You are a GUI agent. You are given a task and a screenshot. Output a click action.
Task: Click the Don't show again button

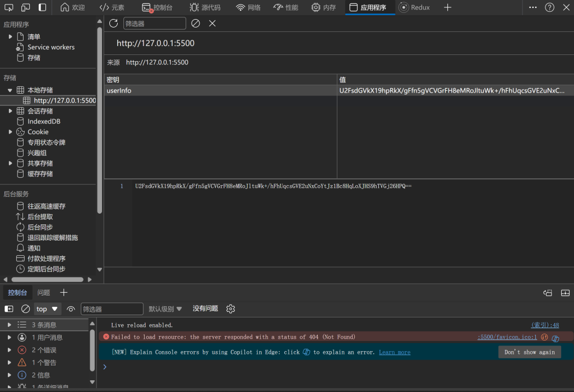pos(529,352)
